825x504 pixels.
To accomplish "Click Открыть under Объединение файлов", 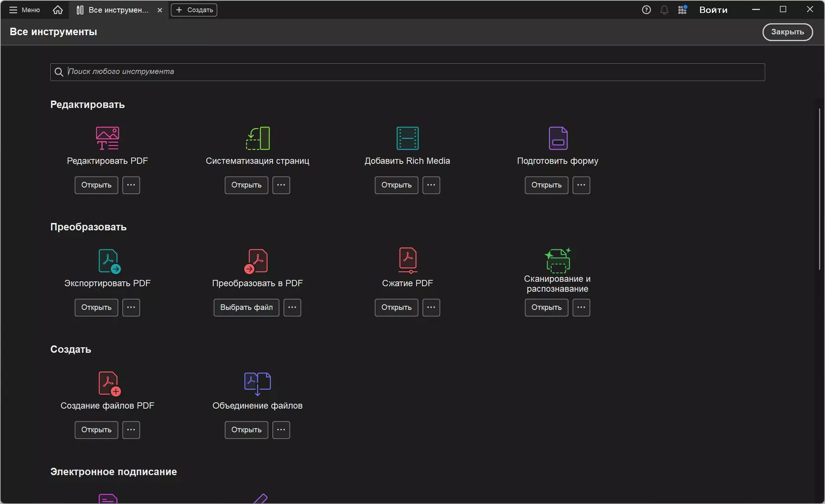I will (247, 430).
